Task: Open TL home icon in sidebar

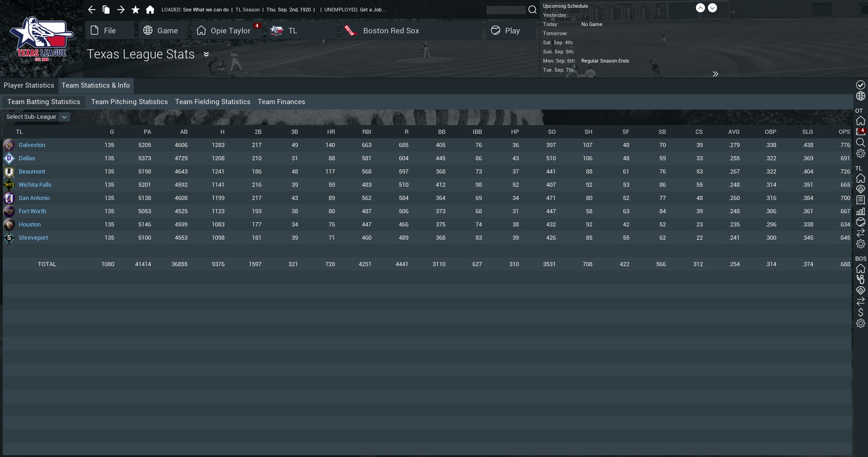Action: coord(860,178)
